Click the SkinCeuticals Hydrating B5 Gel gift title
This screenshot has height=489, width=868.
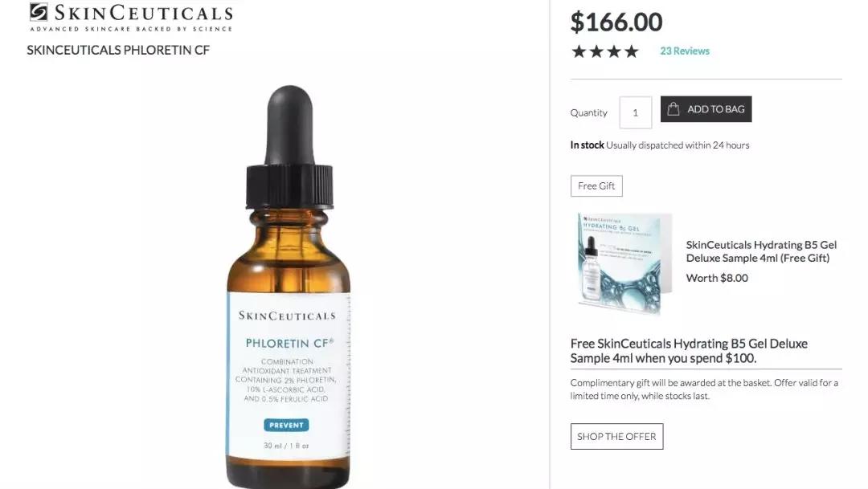(761, 251)
